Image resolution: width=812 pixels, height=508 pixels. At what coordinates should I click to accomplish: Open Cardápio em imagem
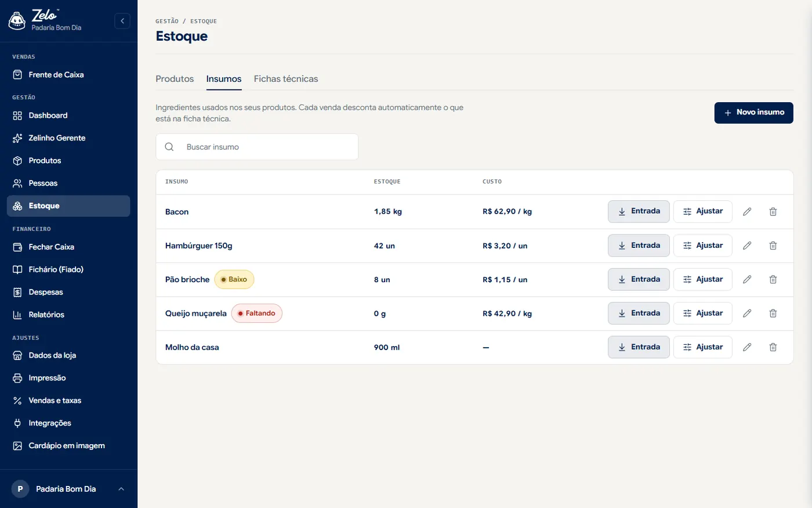[68, 446]
